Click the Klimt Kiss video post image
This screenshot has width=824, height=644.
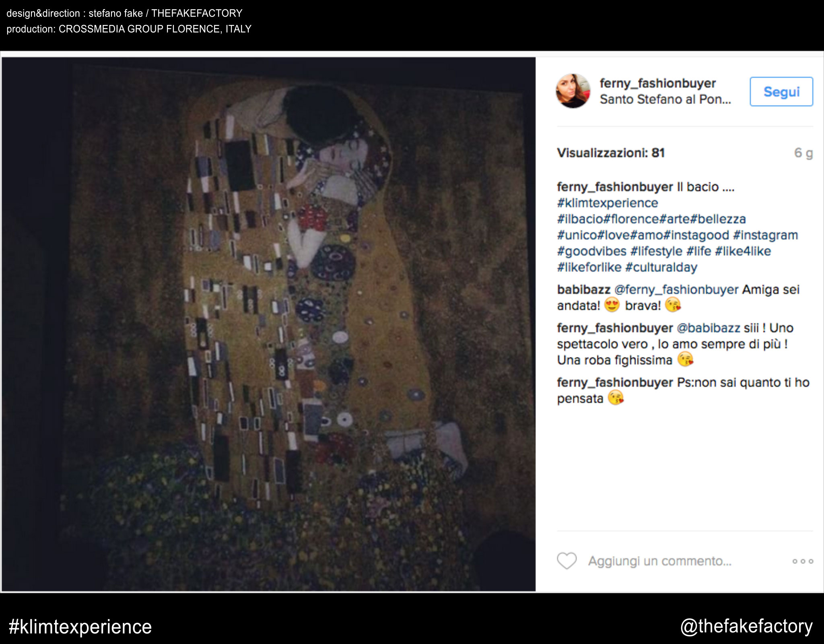coord(268,324)
